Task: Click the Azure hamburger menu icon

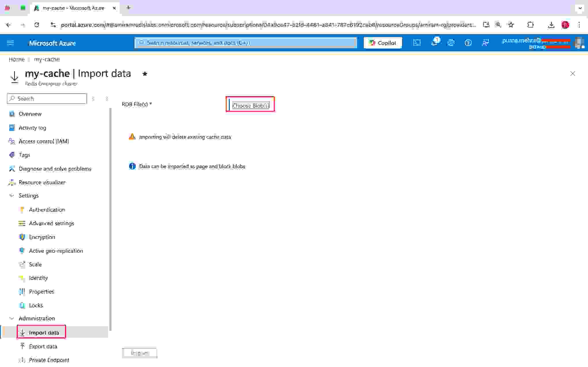Action: 10,43
